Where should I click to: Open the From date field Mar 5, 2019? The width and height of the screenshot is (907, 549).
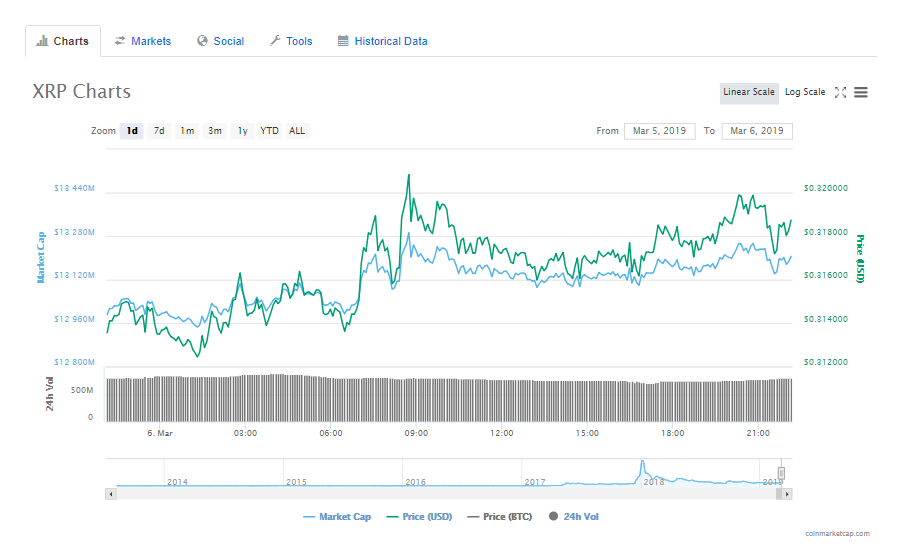pyautogui.click(x=659, y=131)
